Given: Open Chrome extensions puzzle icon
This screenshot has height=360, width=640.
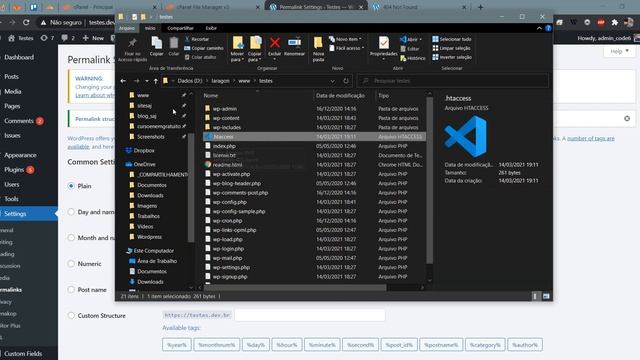Looking at the screenshot, I should 614,22.
